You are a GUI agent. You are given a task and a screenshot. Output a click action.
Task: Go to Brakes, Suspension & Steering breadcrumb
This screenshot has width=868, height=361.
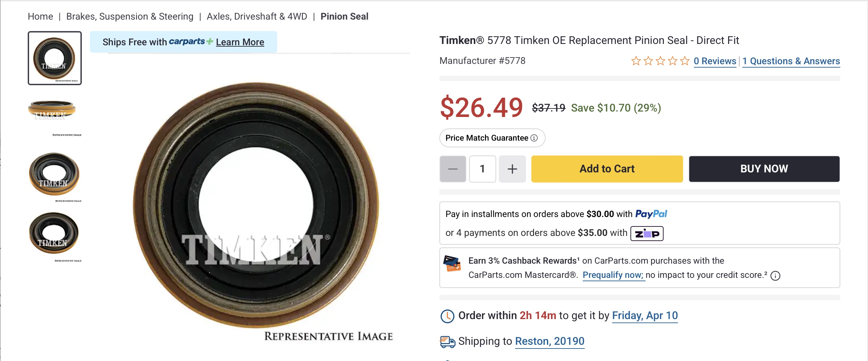click(130, 16)
